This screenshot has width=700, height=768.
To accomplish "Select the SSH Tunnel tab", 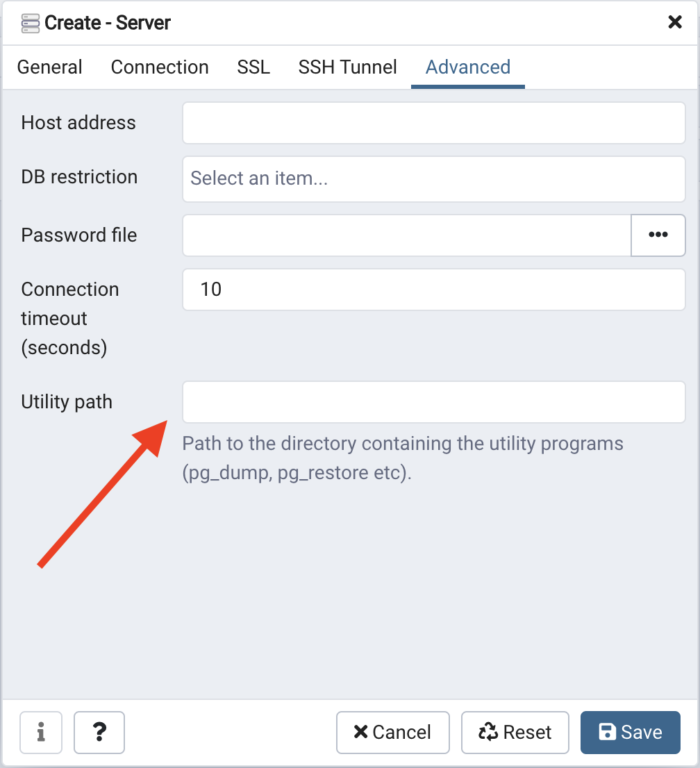I will pos(348,67).
